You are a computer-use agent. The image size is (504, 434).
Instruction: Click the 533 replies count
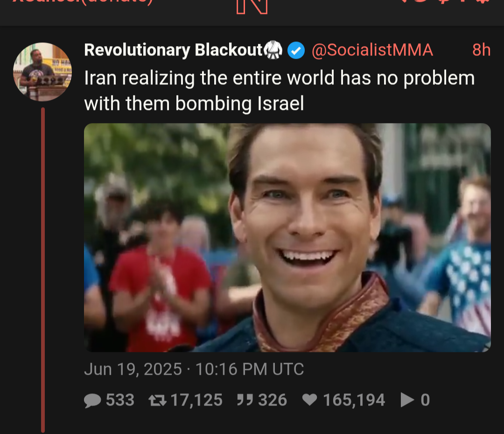pyautogui.click(x=120, y=400)
